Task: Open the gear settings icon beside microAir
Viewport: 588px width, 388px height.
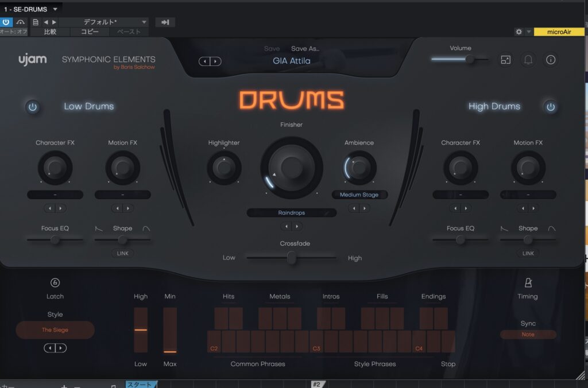Action: point(519,32)
